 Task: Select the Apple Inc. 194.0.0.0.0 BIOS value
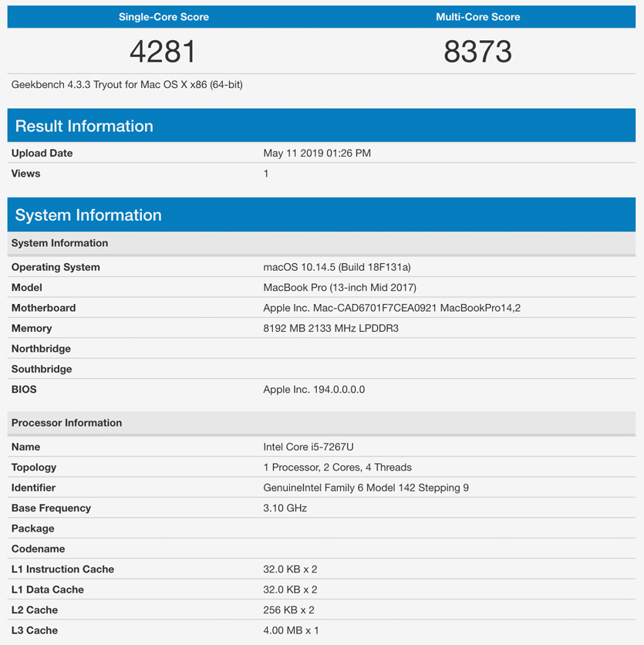coord(314,390)
